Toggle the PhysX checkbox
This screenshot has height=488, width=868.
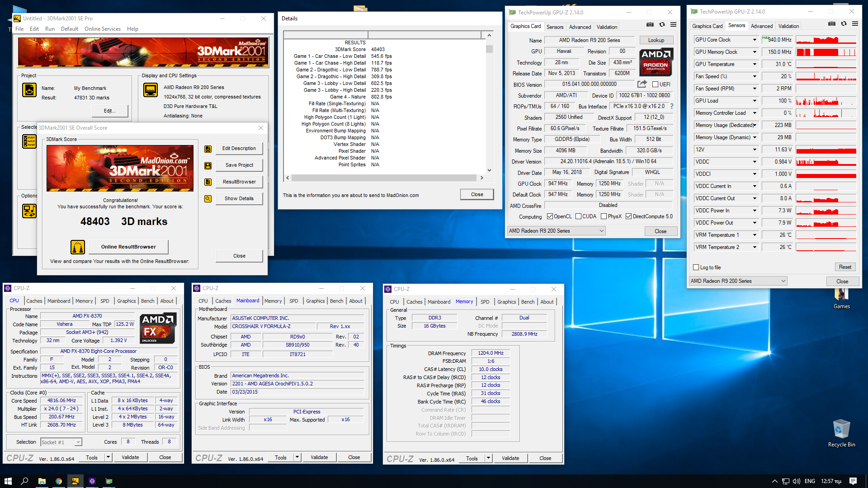tap(604, 216)
